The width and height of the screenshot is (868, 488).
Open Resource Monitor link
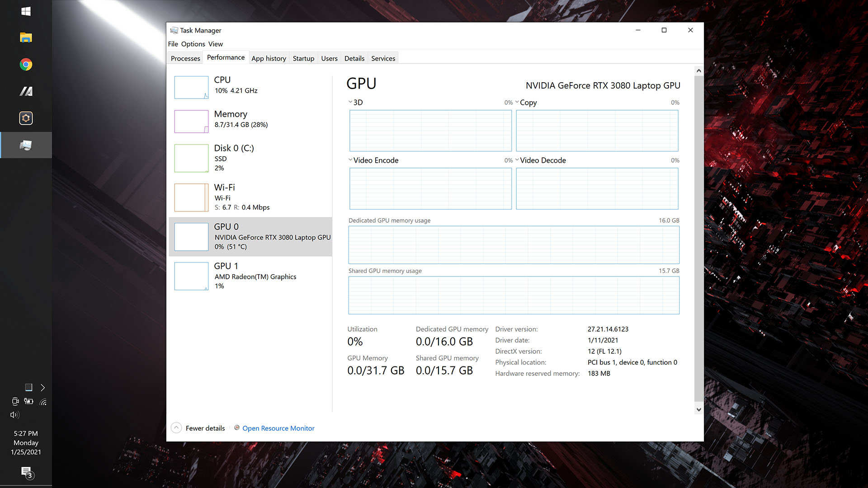coord(278,428)
